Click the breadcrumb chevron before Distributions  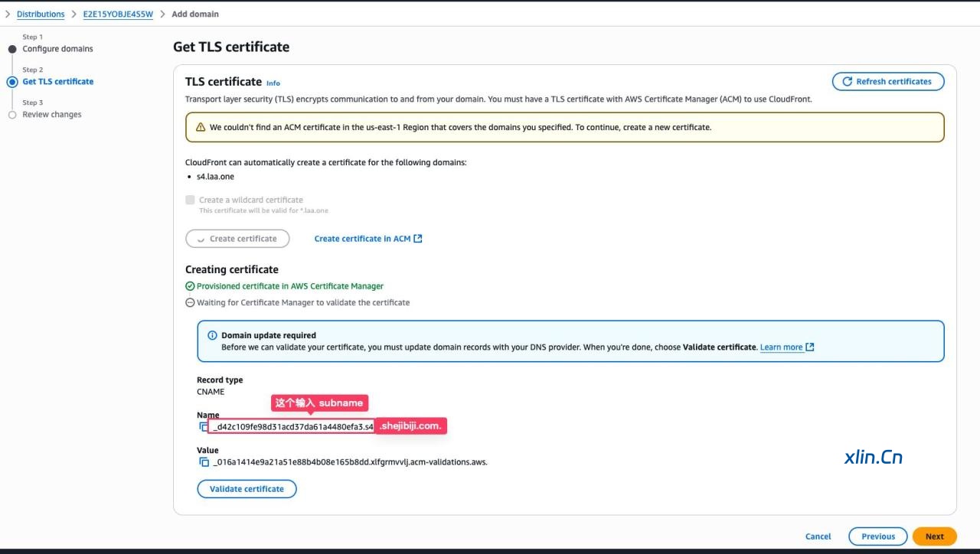pos(8,15)
